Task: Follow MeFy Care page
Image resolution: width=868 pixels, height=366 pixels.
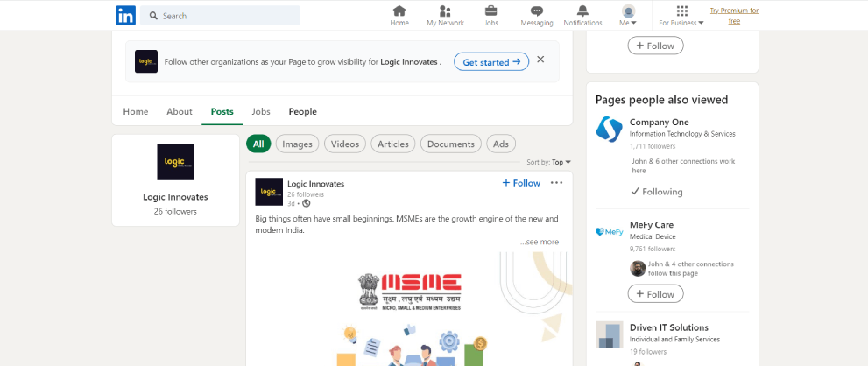Action: (x=655, y=294)
